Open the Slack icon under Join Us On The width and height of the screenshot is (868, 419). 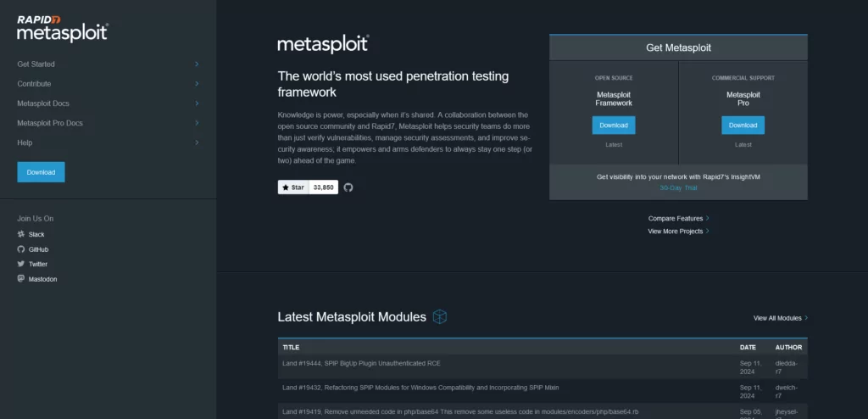(x=21, y=234)
